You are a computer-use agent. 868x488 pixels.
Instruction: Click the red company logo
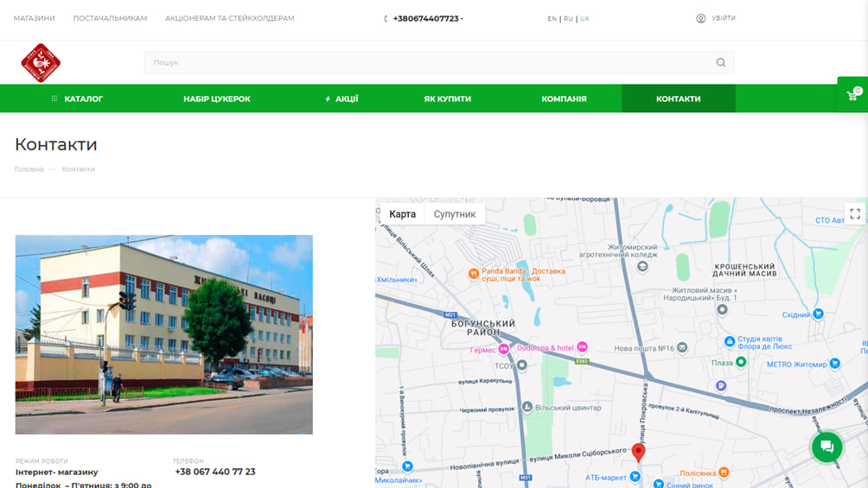click(x=41, y=63)
